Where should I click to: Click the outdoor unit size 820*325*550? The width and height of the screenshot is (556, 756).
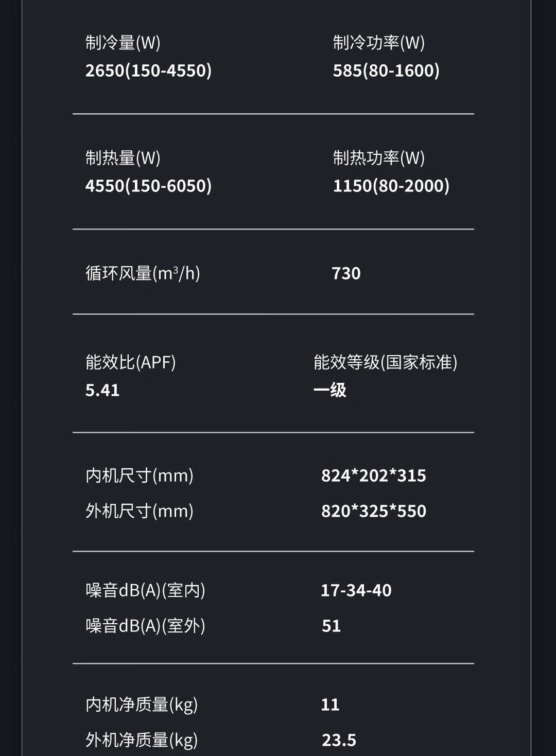pyautogui.click(x=374, y=511)
